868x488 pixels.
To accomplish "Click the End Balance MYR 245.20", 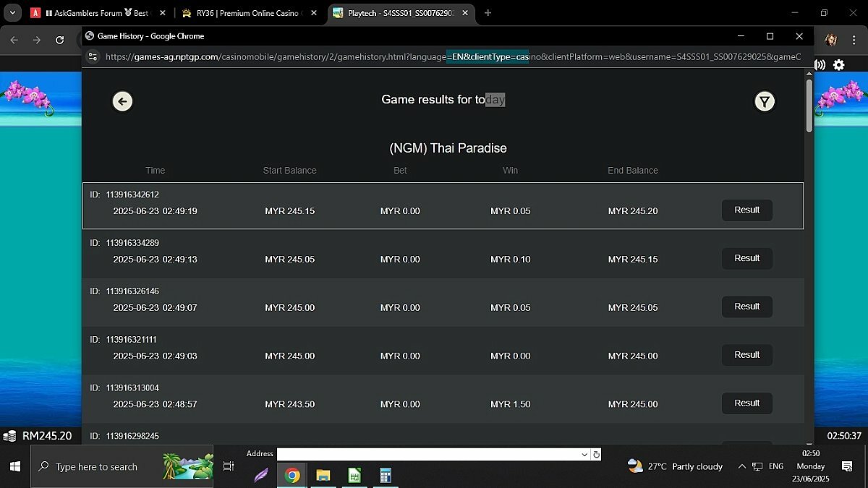I will [x=633, y=211].
